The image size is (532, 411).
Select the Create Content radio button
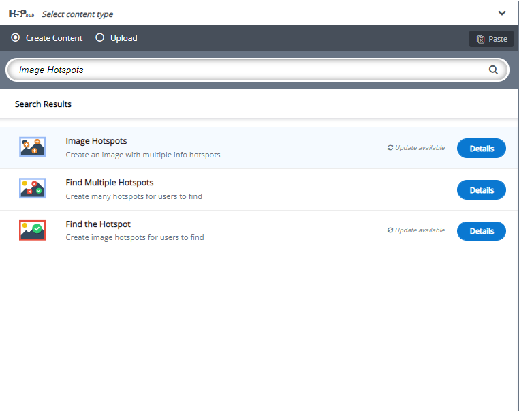pos(16,38)
